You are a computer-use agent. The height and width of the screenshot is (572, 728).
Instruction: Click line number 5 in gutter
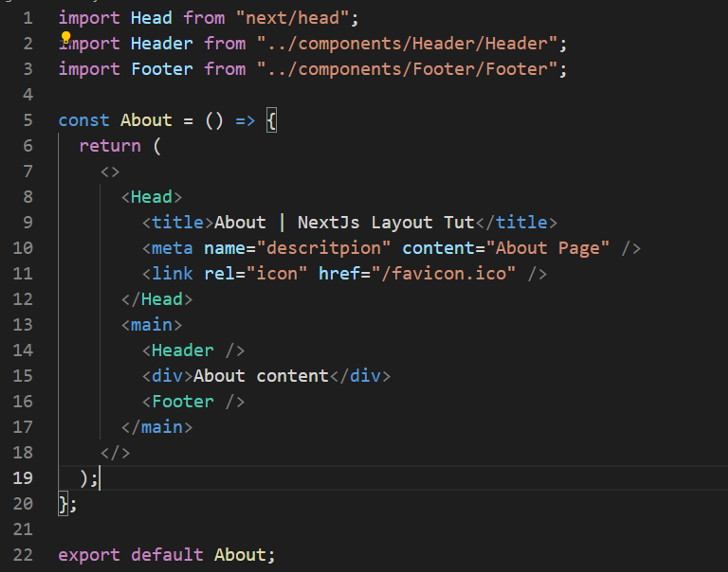28,120
